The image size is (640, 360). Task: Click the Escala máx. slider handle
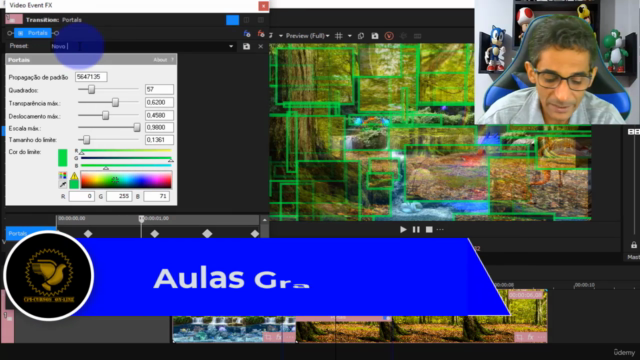click(x=137, y=128)
